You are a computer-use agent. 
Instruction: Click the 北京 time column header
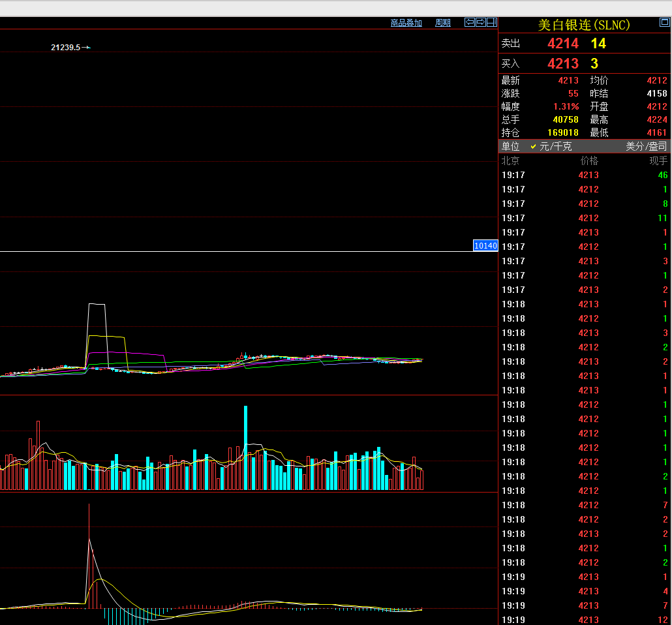point(510,160)
